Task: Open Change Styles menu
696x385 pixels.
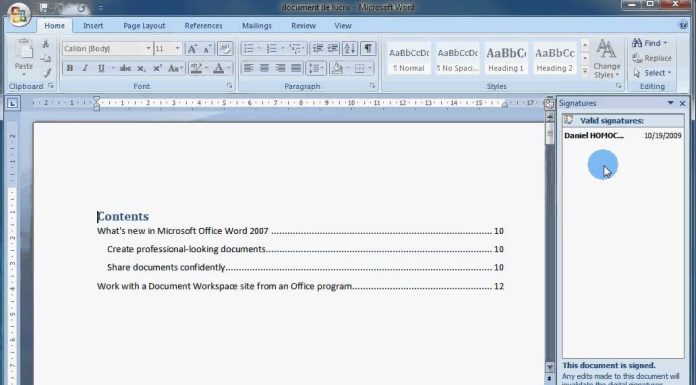Action: click(606, 59)
